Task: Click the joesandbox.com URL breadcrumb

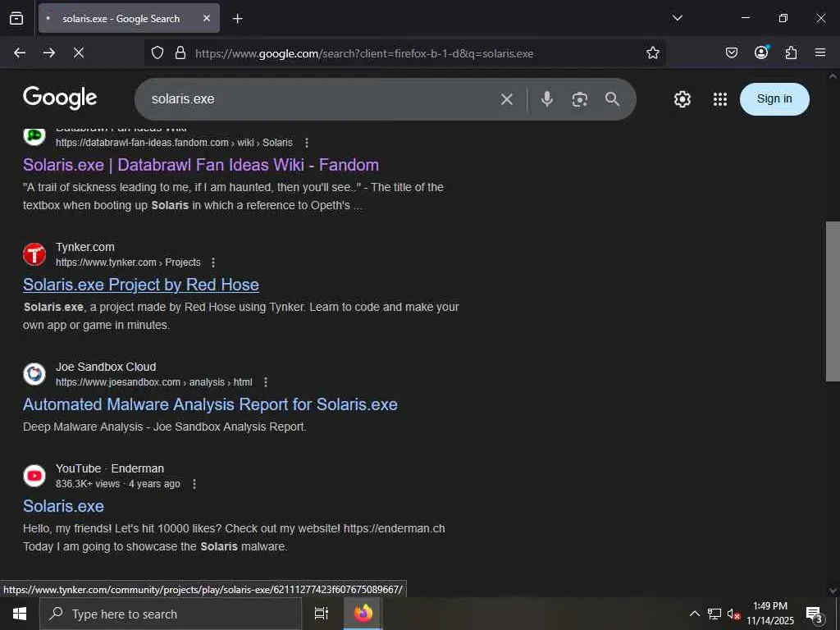Action: coord(153,382)
